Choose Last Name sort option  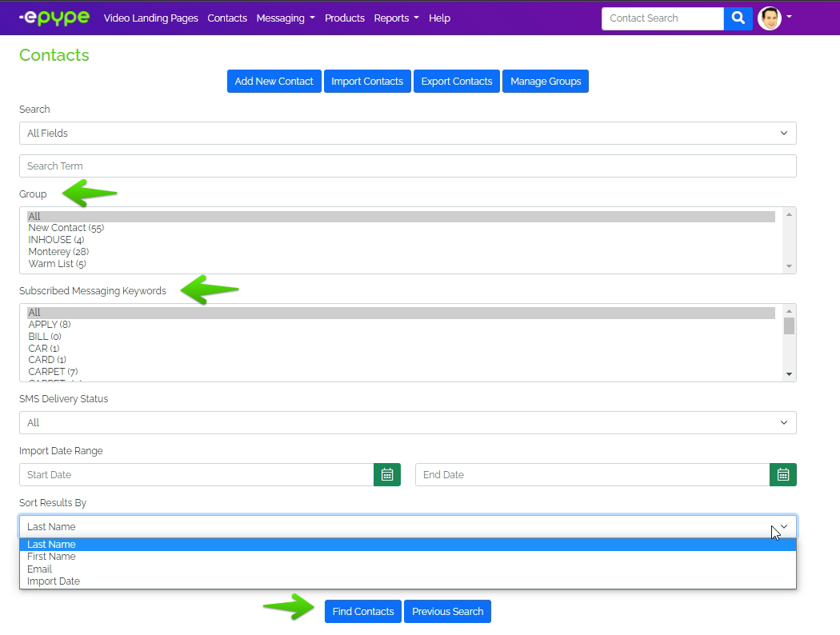[x=408, y=545]
